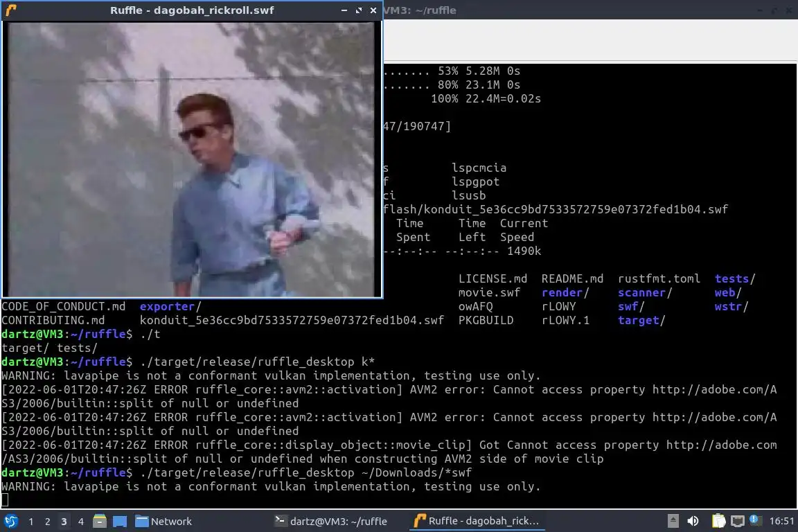Click '1490k' current speed value

pos(524,251)
